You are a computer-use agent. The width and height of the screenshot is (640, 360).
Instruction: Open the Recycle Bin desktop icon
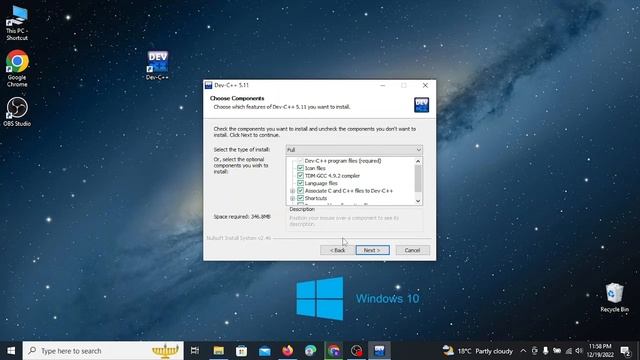tap(614, 298)
